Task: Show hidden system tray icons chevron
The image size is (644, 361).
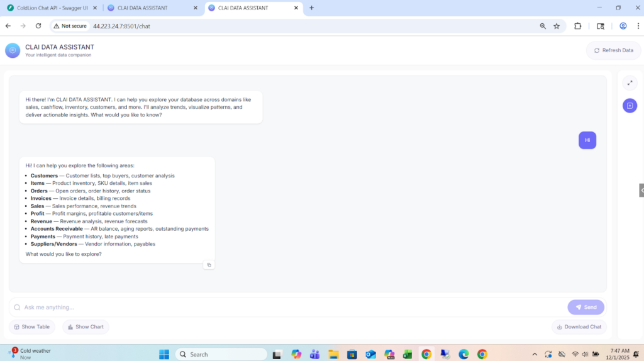Action: click(x=535, y=354)
